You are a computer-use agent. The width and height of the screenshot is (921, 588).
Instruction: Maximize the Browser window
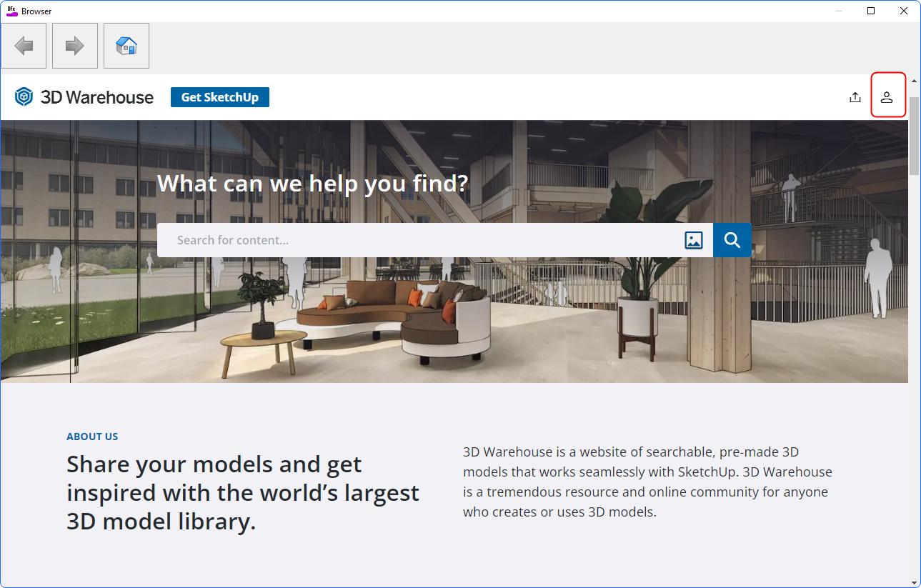coord(870,10)
